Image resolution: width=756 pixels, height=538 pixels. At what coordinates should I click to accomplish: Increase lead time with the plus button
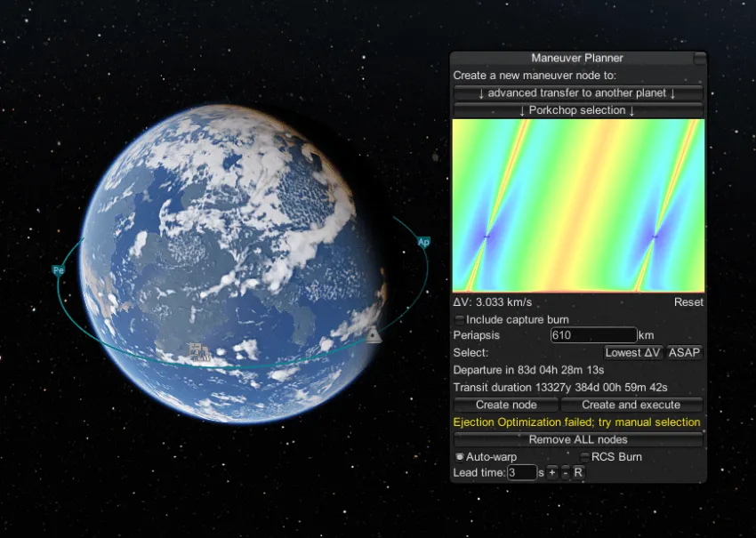pyautogui.click(x=552, y=472)
